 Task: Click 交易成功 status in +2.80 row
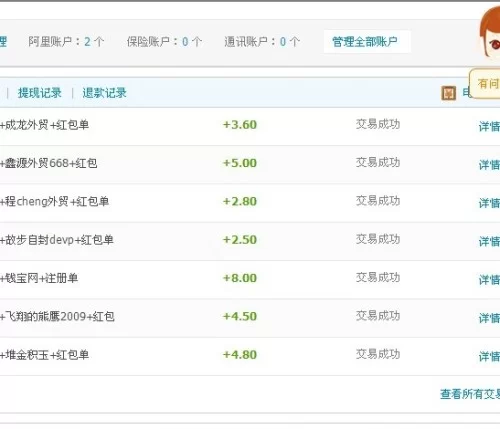(378, 201)
